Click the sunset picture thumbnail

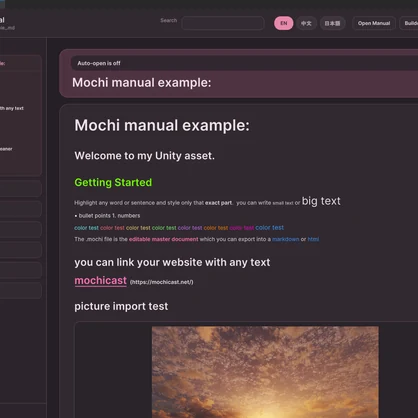[265, 372]
